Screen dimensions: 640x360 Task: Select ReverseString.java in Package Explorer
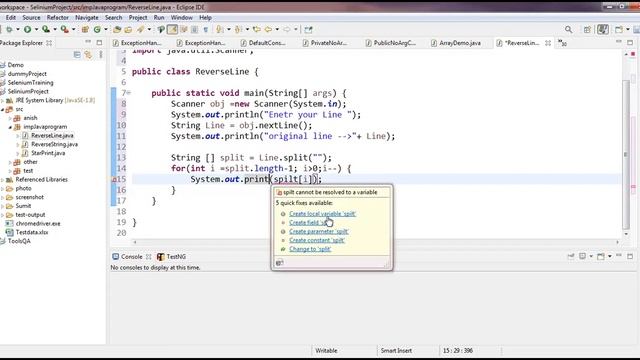click(54, 144)
